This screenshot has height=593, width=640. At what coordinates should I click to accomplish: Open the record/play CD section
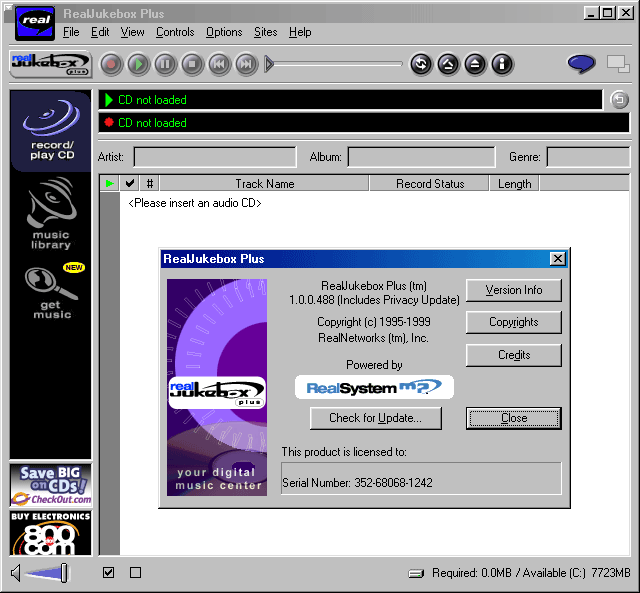tap(51, 131)
